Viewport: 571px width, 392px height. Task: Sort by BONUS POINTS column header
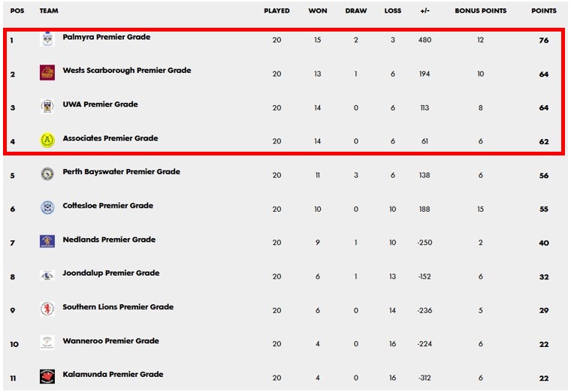click(480, 11)
